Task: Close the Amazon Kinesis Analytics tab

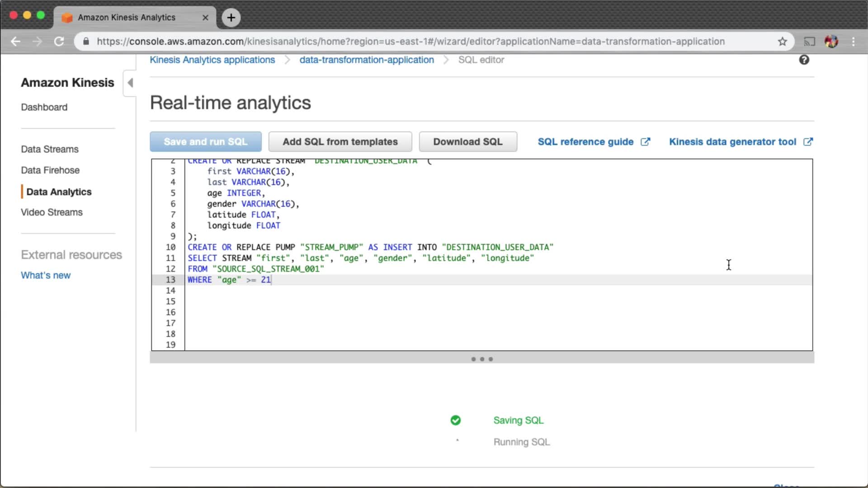Action: pyautogui.click(x=205, y=18)
